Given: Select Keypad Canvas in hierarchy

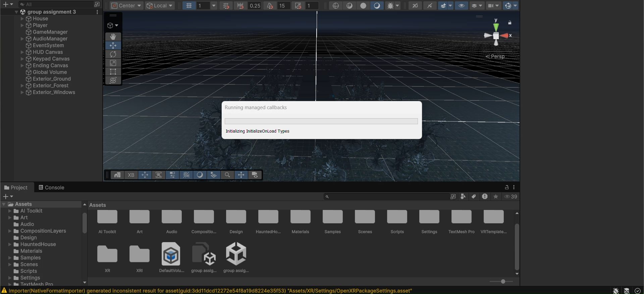Looking at the screenshot, I should pos(51,59).
